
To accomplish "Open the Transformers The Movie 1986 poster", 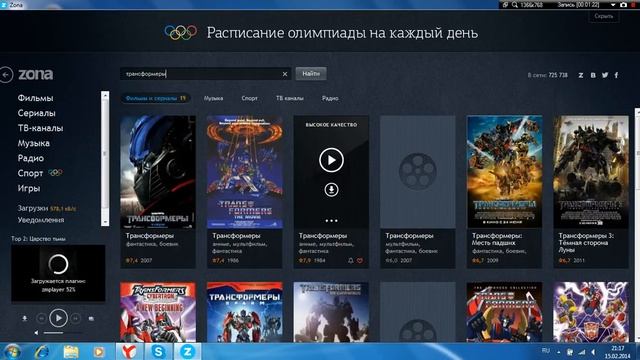I will (244, 172).
